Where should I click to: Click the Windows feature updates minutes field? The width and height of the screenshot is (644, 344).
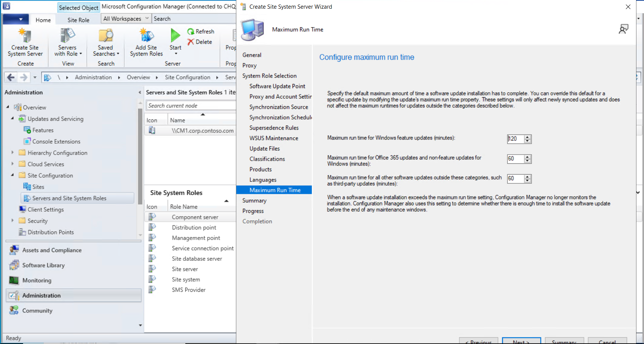516,139
